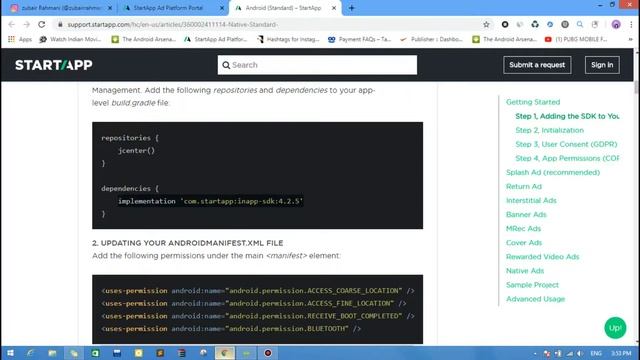Go to Rewarded Video Ads section
The height and width of the screenshot is (360, 640).
tap(542, 257)
